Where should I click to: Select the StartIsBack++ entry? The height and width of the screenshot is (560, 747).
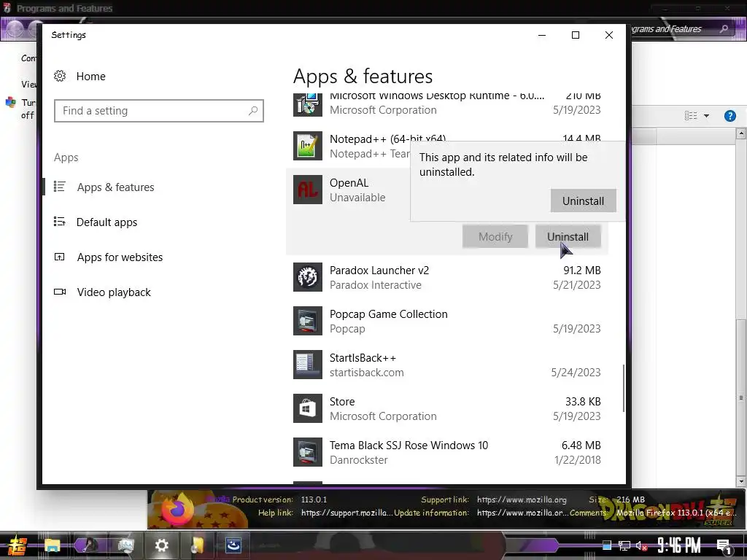(447, 365)
